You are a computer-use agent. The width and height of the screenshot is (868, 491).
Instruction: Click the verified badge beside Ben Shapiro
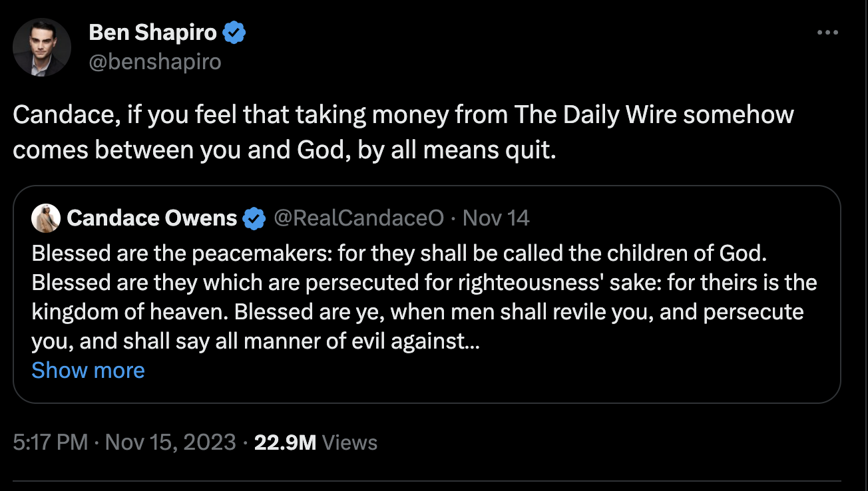pos(234,33)
